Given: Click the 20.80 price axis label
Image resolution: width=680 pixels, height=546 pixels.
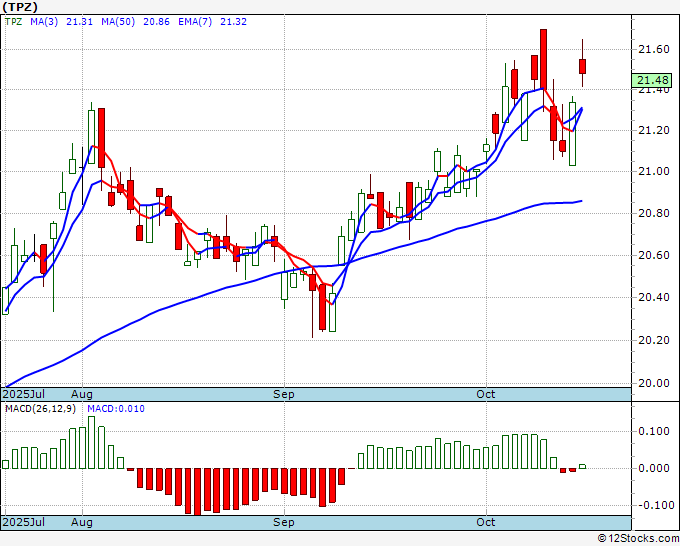Looking at the screenshot, I should [654, 213].
